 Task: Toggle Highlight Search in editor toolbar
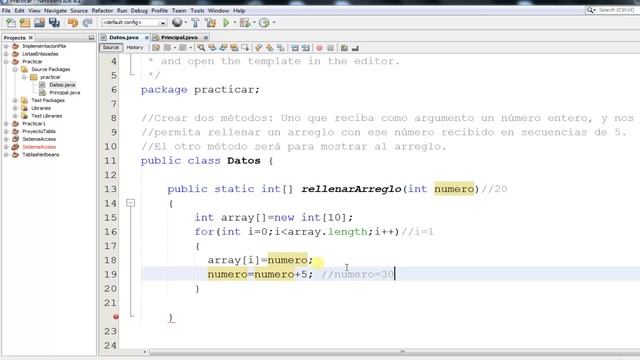click(234, 48)
